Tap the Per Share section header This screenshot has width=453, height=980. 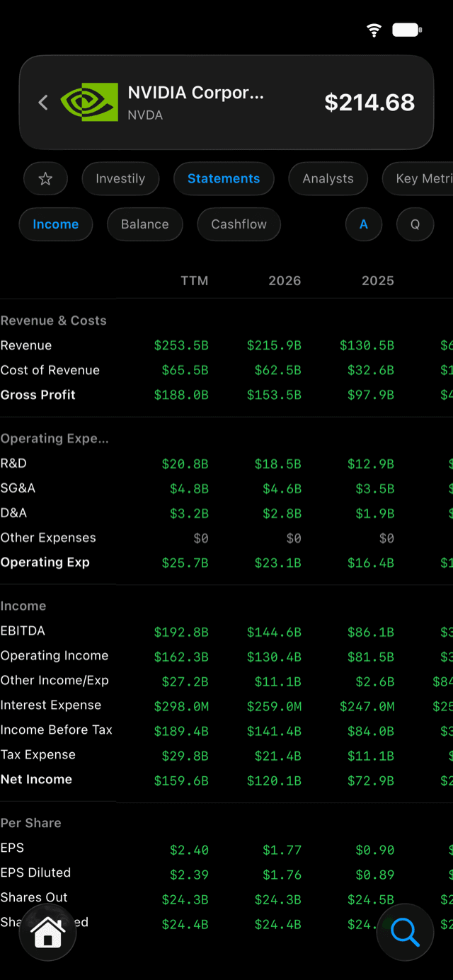tap(30, 823)
